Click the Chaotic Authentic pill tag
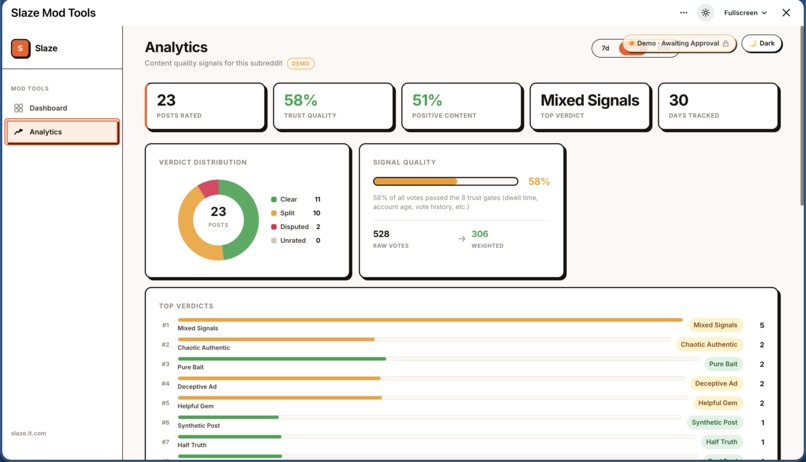This screenshot has width=806, height=462. tap(709, 344)
